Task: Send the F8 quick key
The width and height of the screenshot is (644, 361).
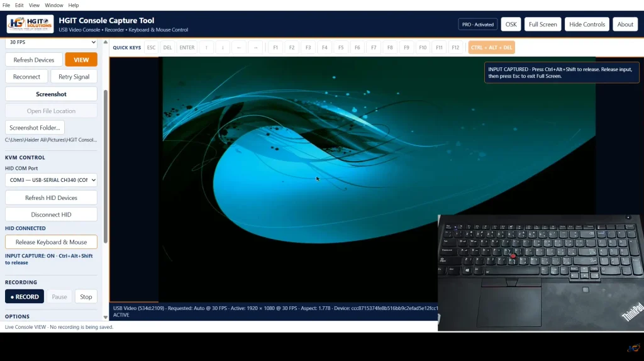Action: click(390, 48)
